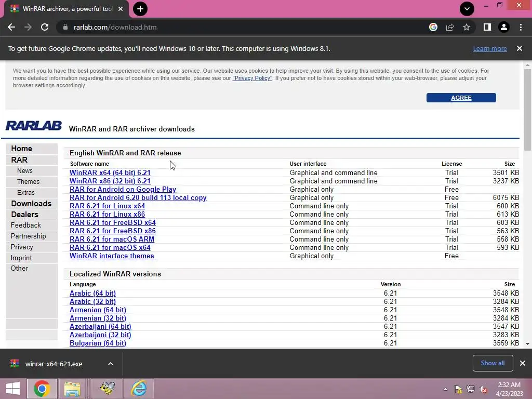
Task: Open News in sidebar
Action: [x=25, y=170]
